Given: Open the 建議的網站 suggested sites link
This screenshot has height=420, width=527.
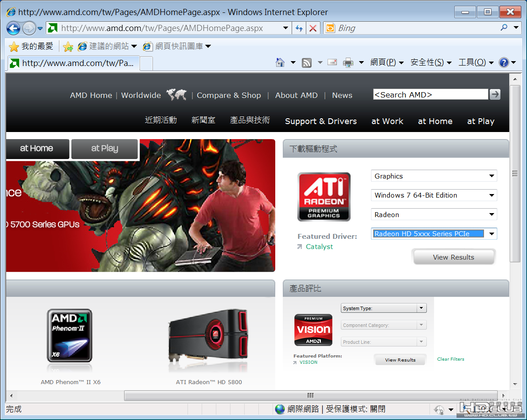Looking at the screenshot, I should 107,47.
